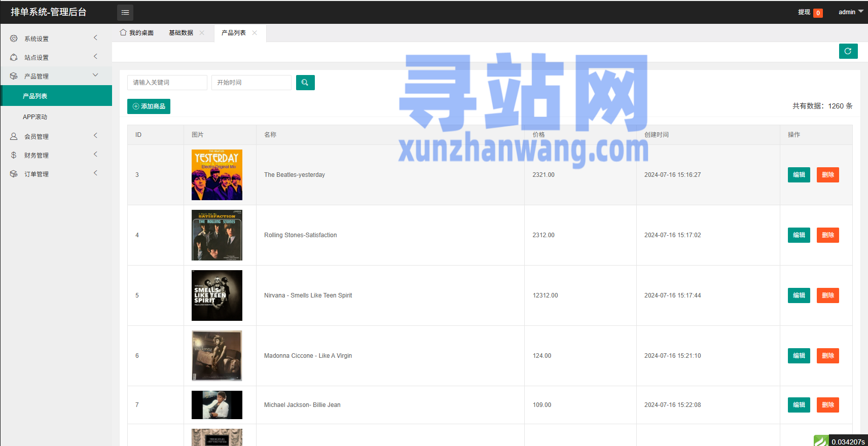Edit The Beatles-yesterday product

click(x=799, y=175)
